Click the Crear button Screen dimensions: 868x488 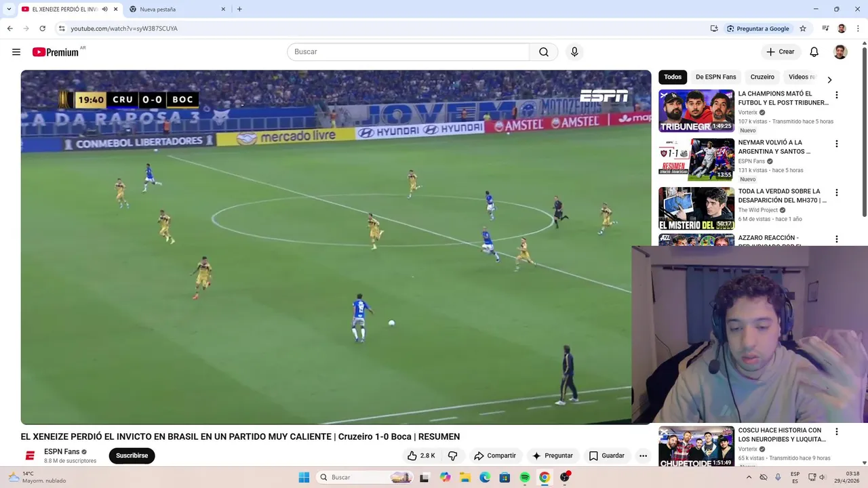pos(780,52)
